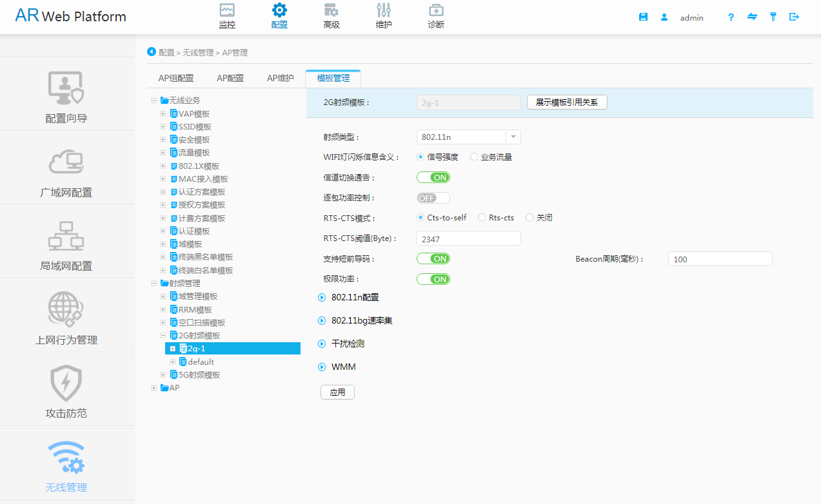The height and width of the screenshot is (504, 821).
Task: Switch to 模板管理 tab
Action: [x=333, y=78]
